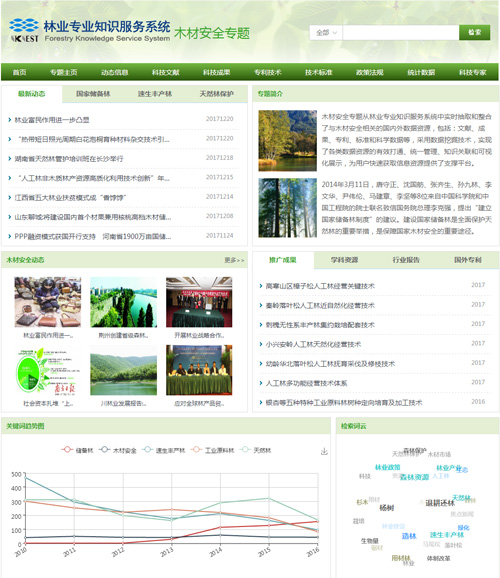The width and height of the screenshot is (500, 578).
Task: Open 政策法规 in the navigation bar
Action: (x=370, y=72)
